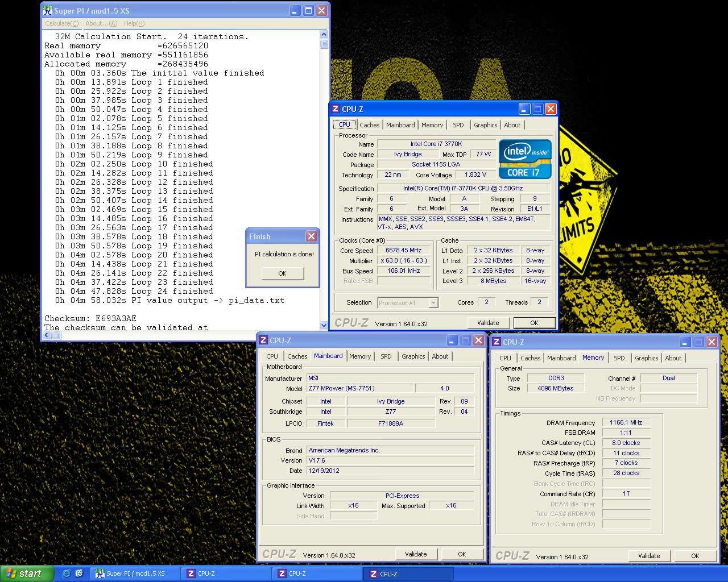Select Graphics tab in Mainboard CPU-Z window
The width and height of the screenshot is (728, 582).
coord(413,356)
